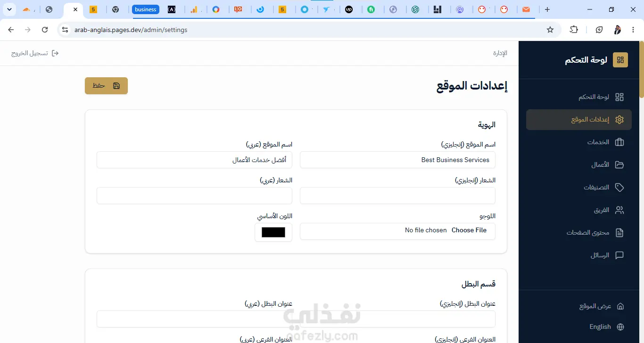Expand the tab search dropdown arrow

[x=9, y=9]
